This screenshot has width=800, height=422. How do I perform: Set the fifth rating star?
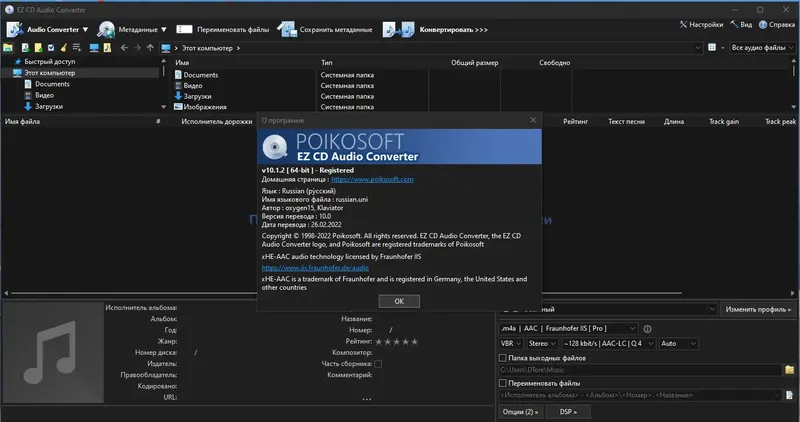[414, 341]
